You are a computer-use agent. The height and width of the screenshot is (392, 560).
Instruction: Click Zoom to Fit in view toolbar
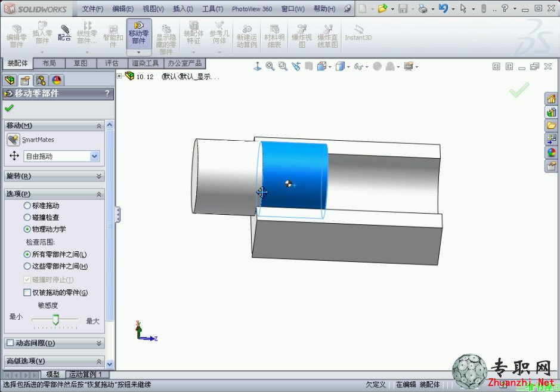pyautogui.click(x=270, y=66)
